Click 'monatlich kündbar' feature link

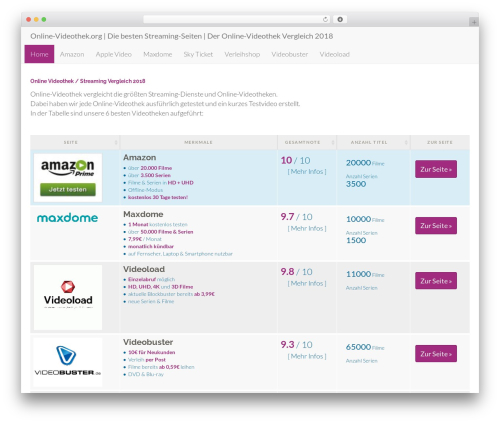pyautogui.click(x=151, y=247)
